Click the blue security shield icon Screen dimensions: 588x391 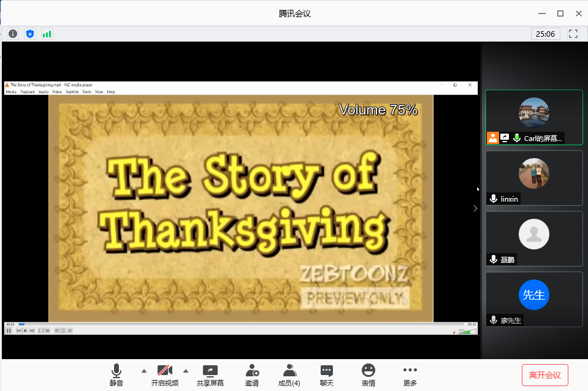click(x=29, y=34)
